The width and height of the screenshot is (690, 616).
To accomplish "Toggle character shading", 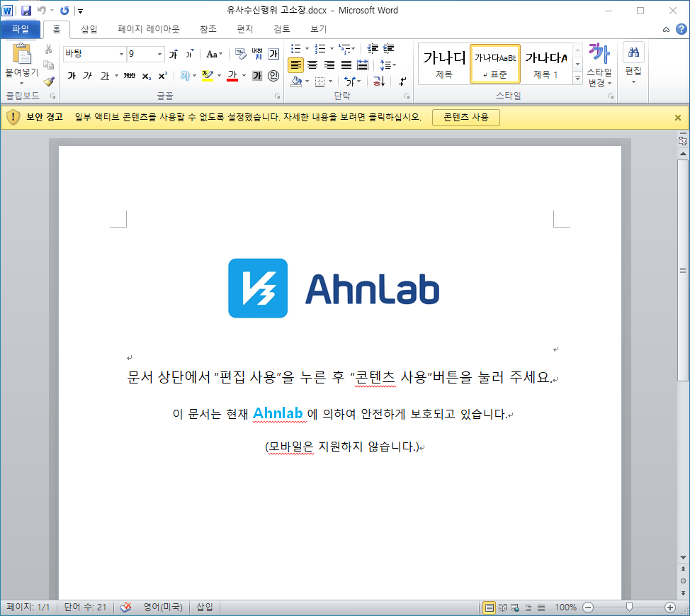I will (x=257, y=76).
